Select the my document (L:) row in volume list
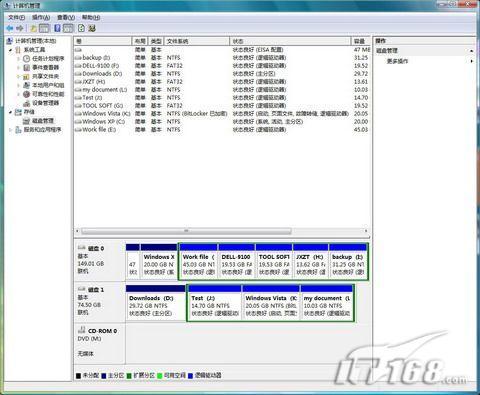Viewport: 480px width, 395px height. coord(222,90)
